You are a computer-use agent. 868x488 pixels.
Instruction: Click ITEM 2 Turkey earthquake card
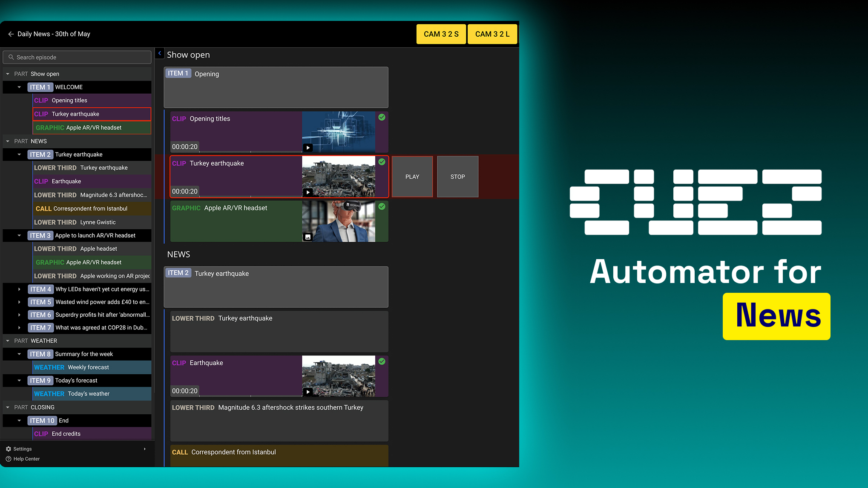(276, 287)
